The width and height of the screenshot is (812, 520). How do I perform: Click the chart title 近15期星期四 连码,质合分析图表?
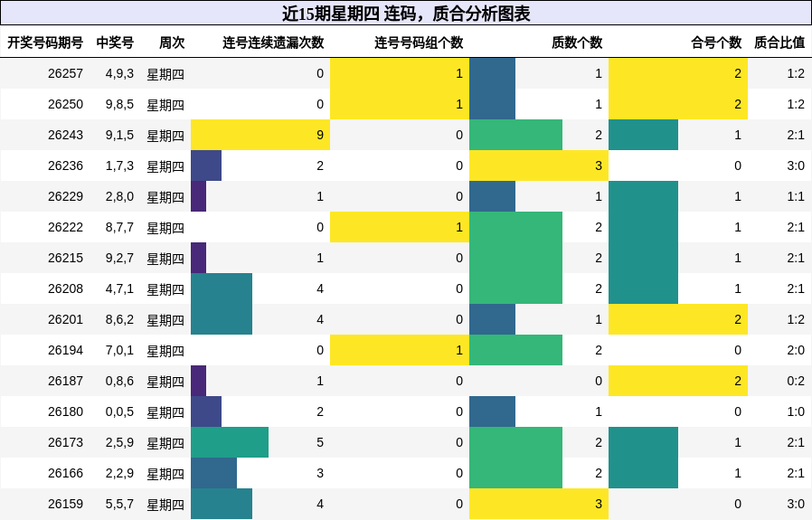point(406,14)
